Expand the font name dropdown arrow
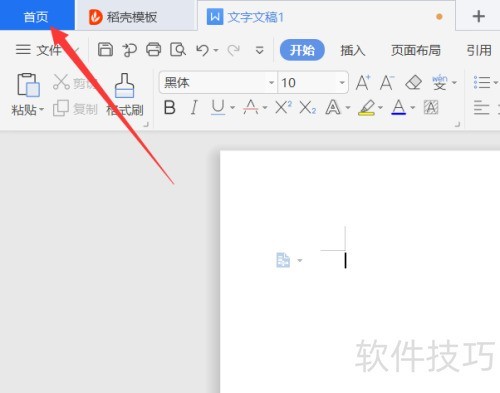Screen dimensions: 500x393 pos(271,82)
